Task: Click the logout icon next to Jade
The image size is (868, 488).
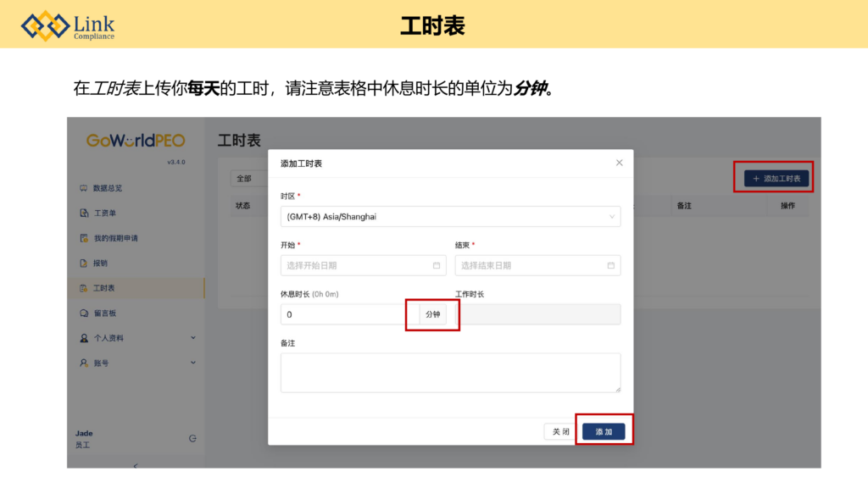Action: [x=192, y=438]
